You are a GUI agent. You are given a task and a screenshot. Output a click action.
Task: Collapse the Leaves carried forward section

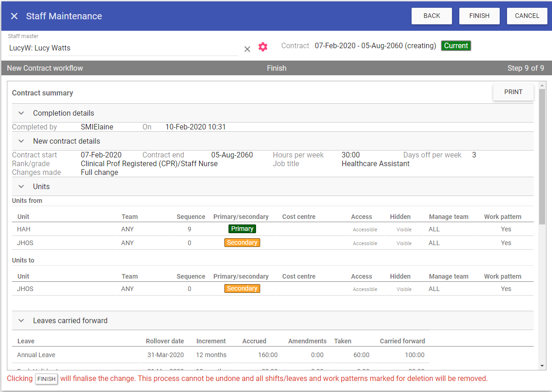[x=21, y=321]
